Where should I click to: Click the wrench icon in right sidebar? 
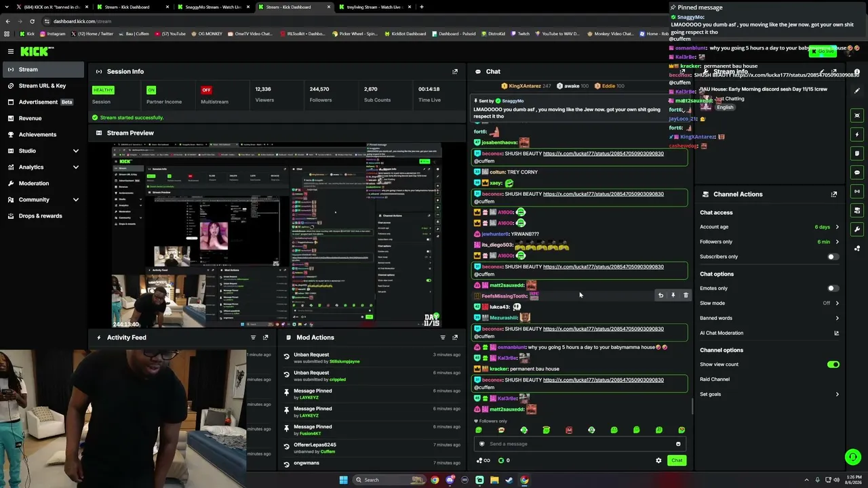[857, 229]
